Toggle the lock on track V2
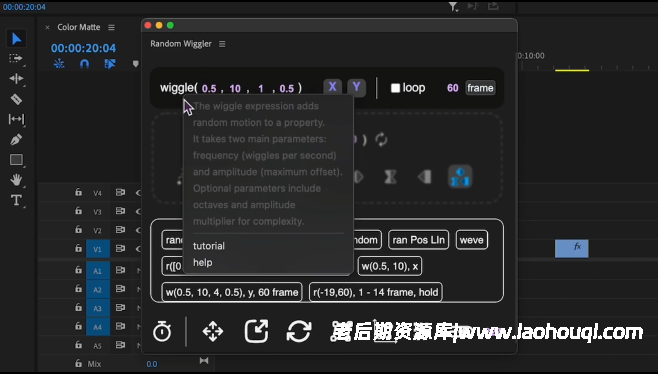The image size is (658, 374). (78, 230)
